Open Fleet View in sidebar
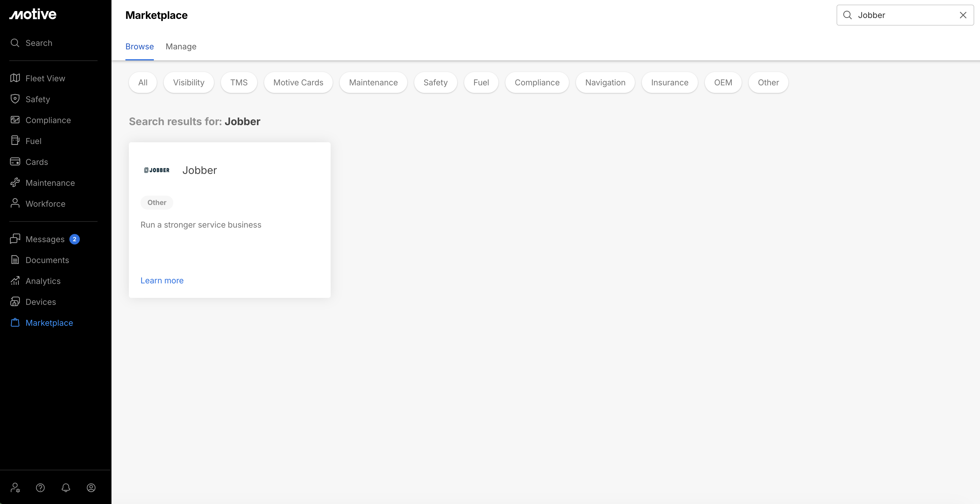 pyautogui.click(x=45, y=78)
